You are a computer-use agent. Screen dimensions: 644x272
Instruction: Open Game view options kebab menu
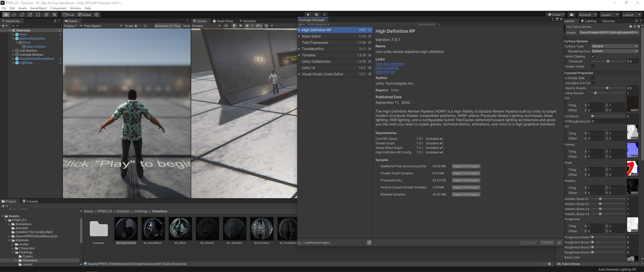(187, 21)
